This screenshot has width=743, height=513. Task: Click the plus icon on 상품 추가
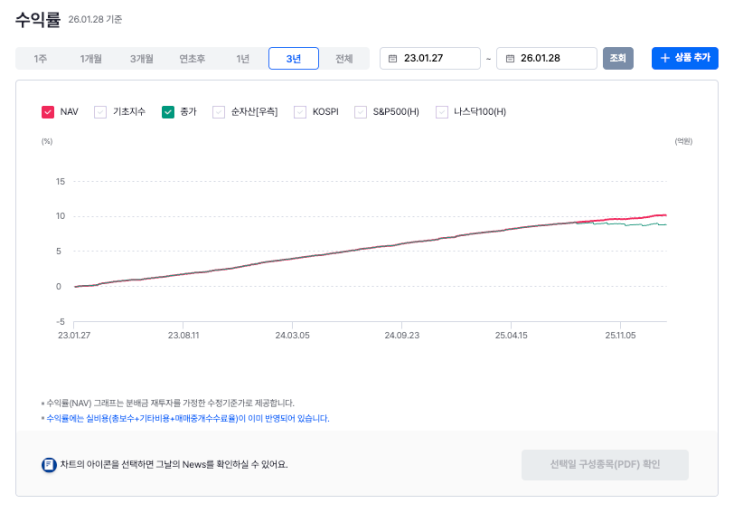(665, 58)
